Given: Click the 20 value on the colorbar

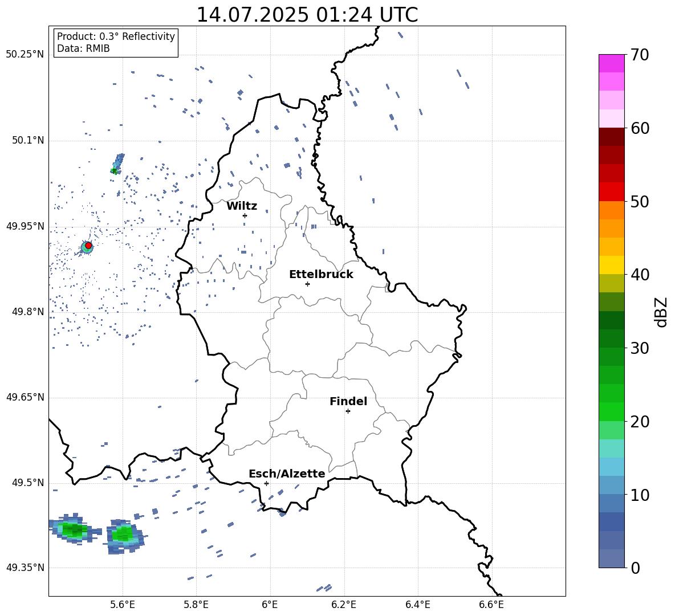Looking at the screenshot, I should pyautogui.click(x=640, y=422).
